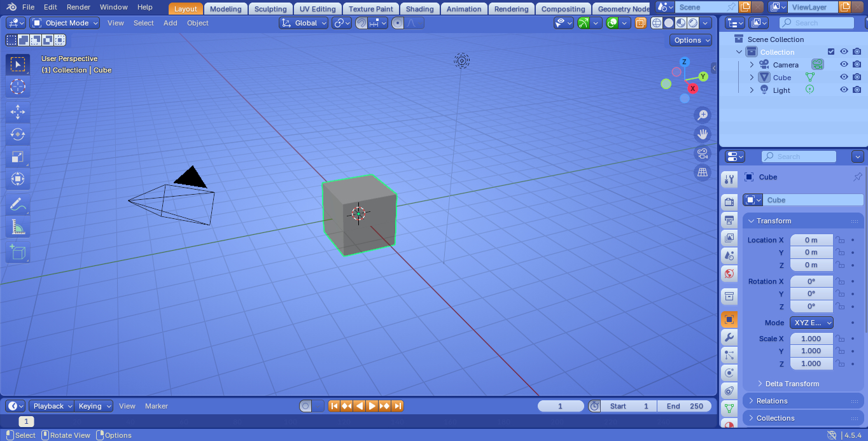Image resolution: width=868 pixels, height=441 pixels.
Task: Select the Scale tool
Action: tap(18, 157)
